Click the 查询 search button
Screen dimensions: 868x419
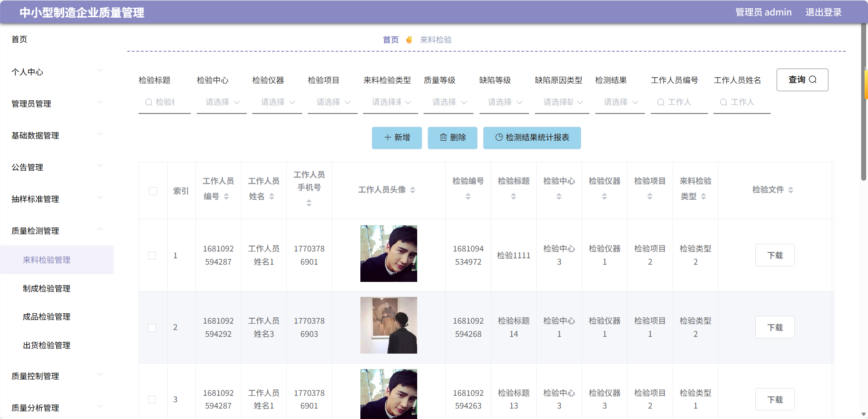[x=803, y=80]
